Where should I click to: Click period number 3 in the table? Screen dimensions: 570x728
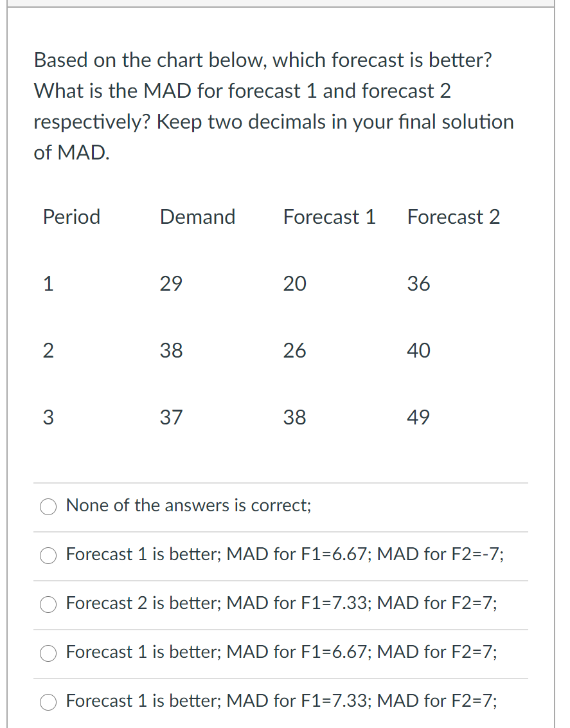pos(48,417)
